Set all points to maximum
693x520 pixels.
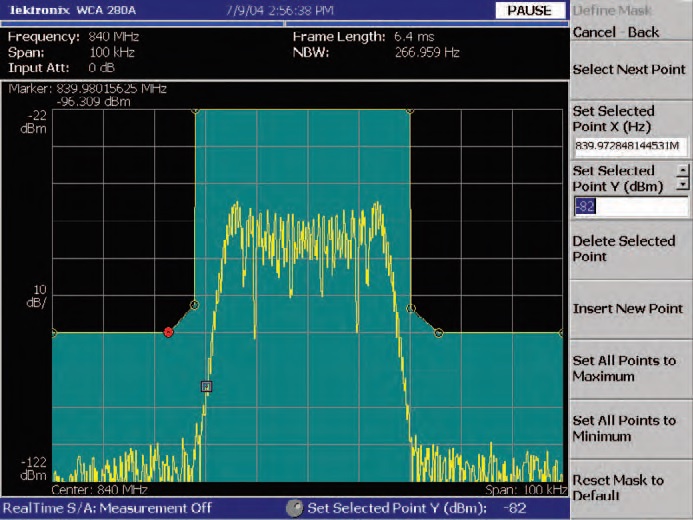(x=624, y=368)
